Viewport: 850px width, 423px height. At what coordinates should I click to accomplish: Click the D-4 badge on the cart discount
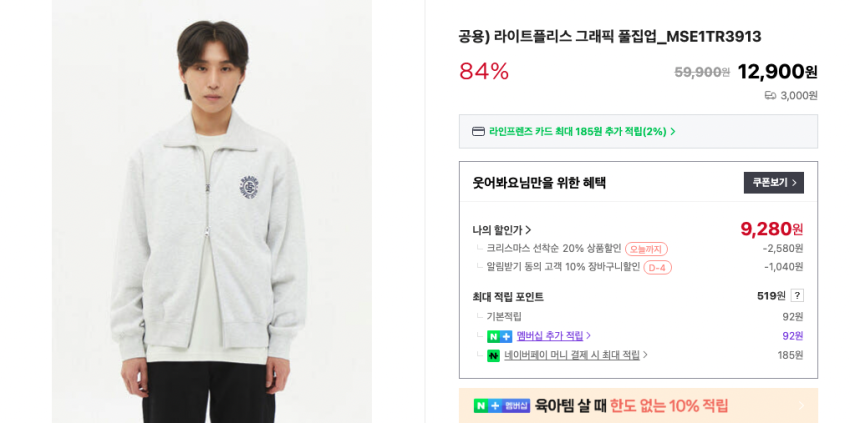coord(657,267)
